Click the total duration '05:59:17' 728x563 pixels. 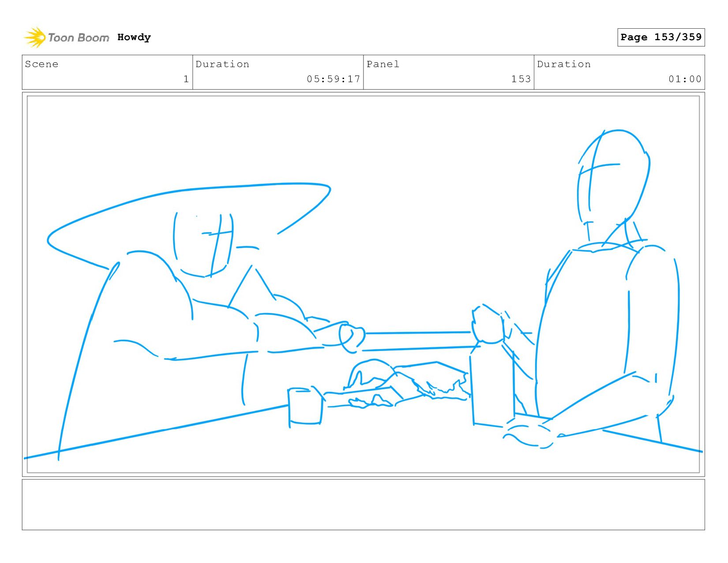pyautogui.click(x=334, y=79)
